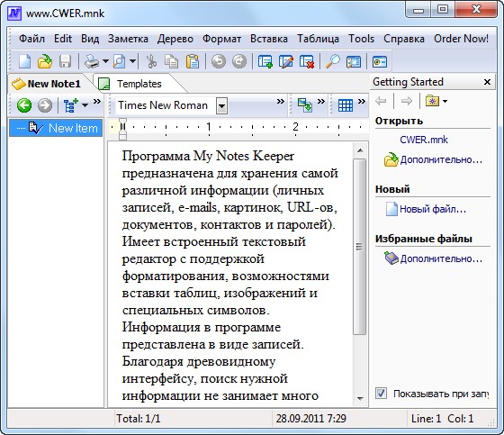Click the 'Total: 1/1' status bar text
Screen dimensions: 504x435
coord(139,419)
